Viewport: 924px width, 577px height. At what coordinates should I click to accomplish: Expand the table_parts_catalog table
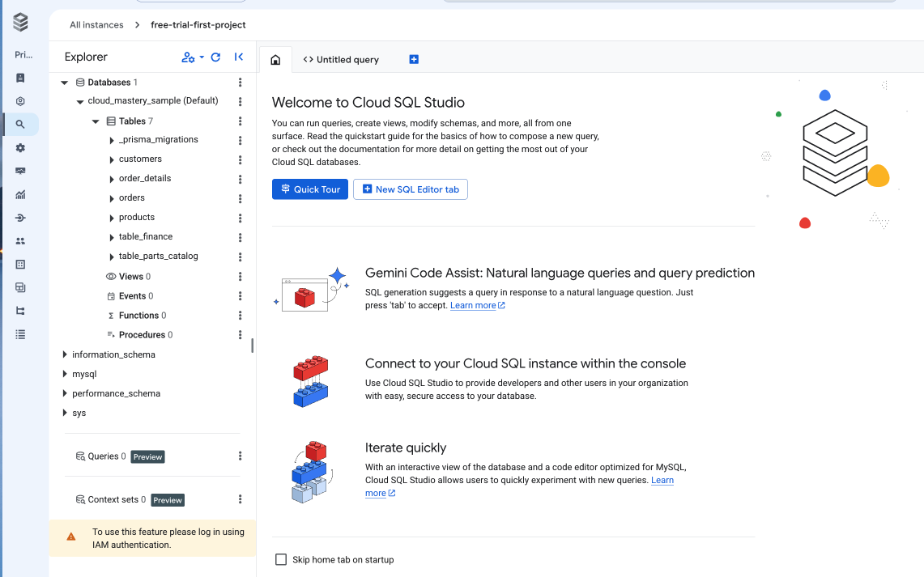click(x=112, y=257)
